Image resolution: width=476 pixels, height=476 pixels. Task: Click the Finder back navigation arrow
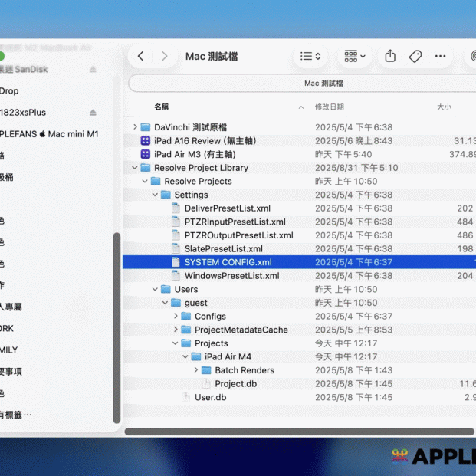(x=140, y=57)
